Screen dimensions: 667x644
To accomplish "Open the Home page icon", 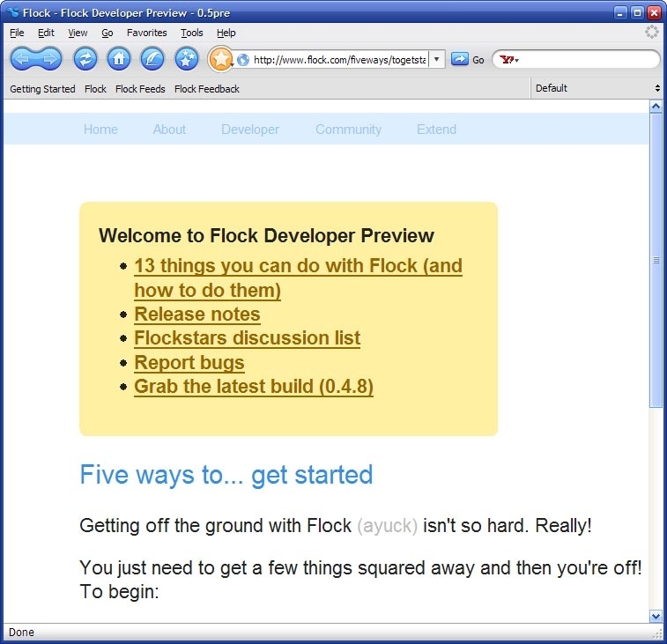I will point(119,59).
